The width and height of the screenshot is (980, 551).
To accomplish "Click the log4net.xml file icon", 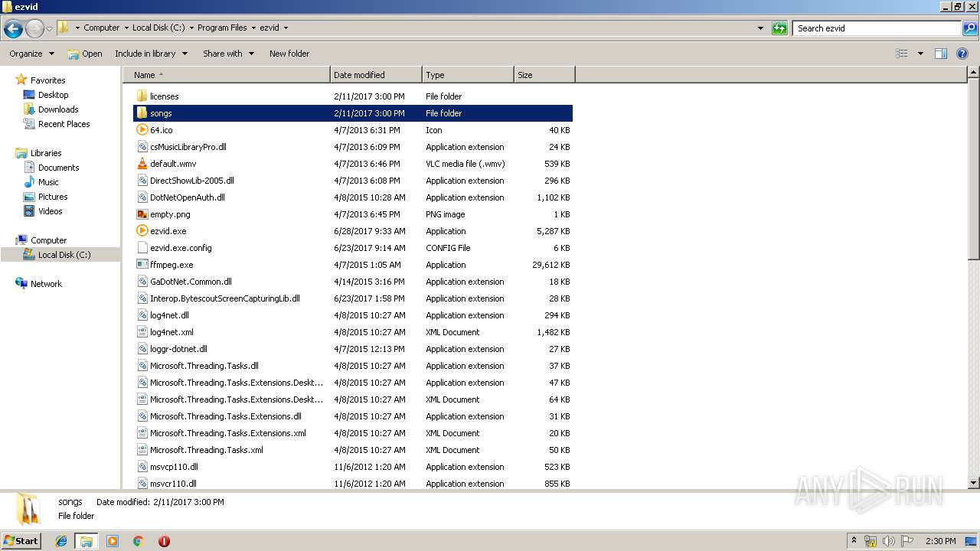I will pos(142,332).
